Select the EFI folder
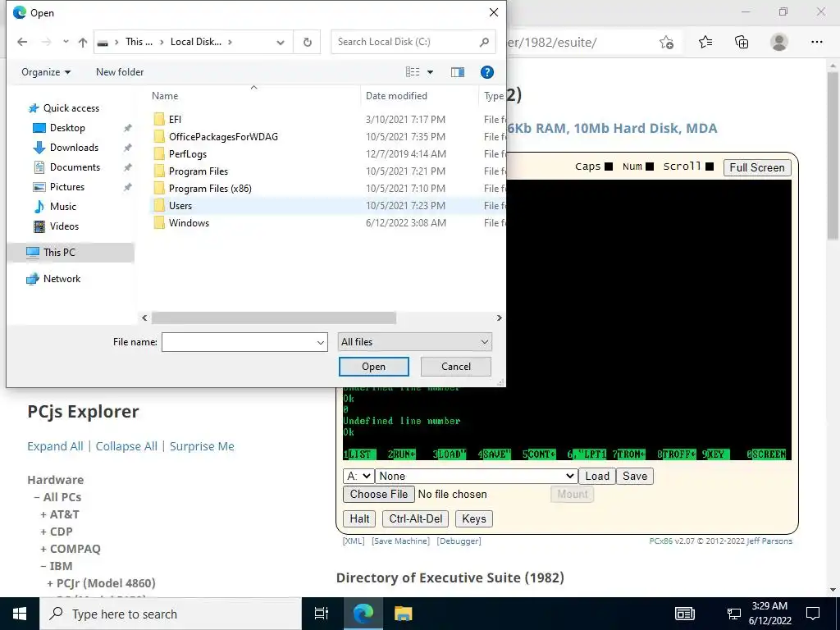This screenshot has width=840, height=630. point(176,120)
